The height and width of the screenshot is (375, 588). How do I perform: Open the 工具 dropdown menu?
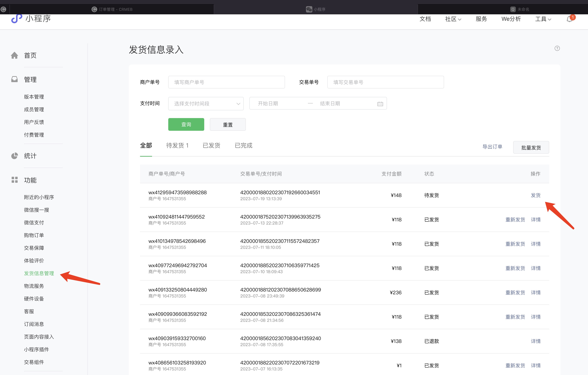click(543, 19)
